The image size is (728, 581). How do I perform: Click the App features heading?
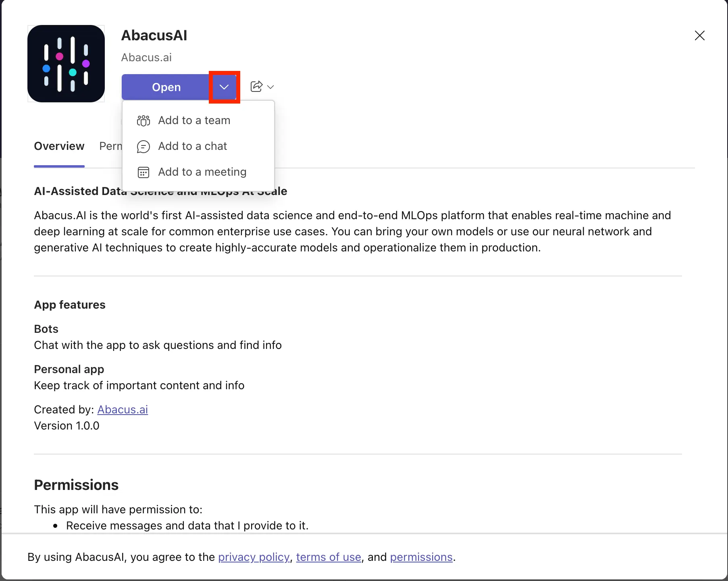point(70,305)
